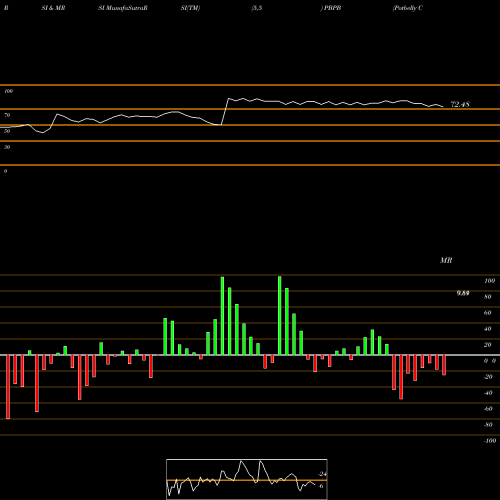This screenshot has height=500, width=500.
Task: Click the 80 label on MR axis
Action: coord(488,297)
